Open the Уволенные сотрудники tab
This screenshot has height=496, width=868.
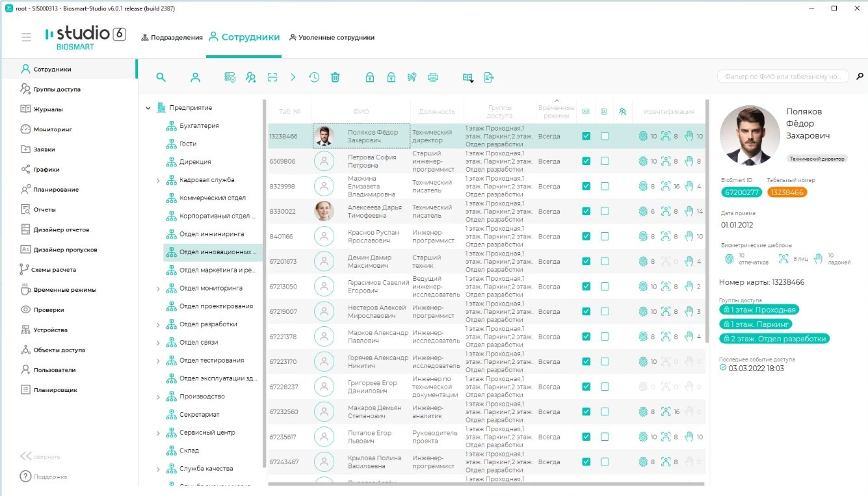(x=332, y=38)
